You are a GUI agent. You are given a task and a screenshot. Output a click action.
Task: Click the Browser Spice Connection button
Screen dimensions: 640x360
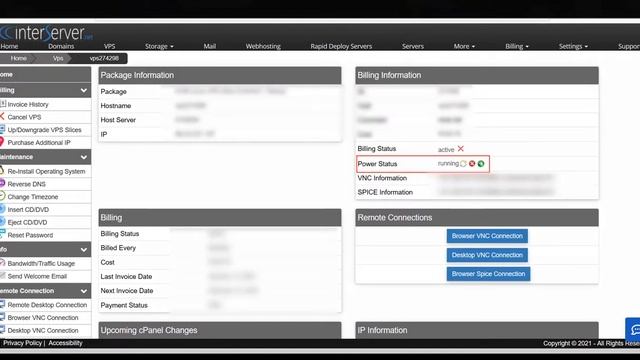(x=488, y=274)
